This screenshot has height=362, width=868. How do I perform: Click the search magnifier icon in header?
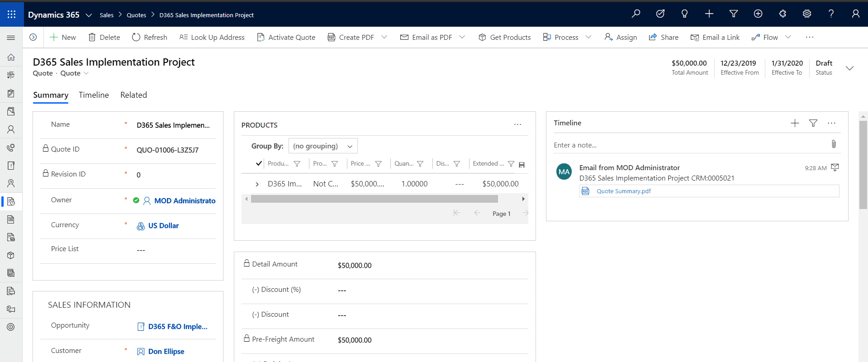636,14
